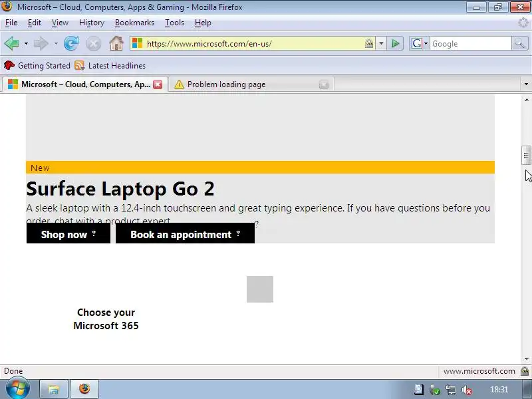Click www.microsoft.com in the status bar

(x=479, y=371)
